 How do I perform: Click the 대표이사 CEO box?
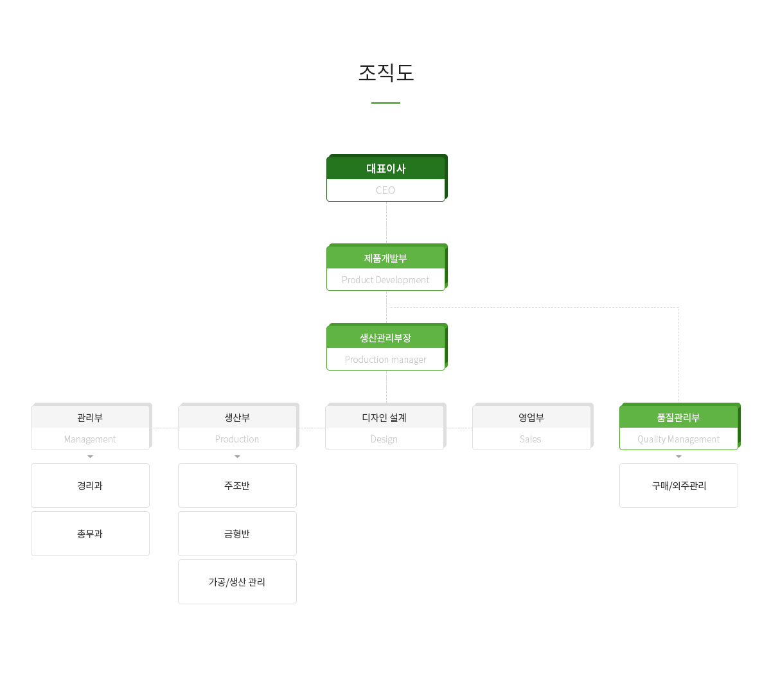tap(385, 179)
